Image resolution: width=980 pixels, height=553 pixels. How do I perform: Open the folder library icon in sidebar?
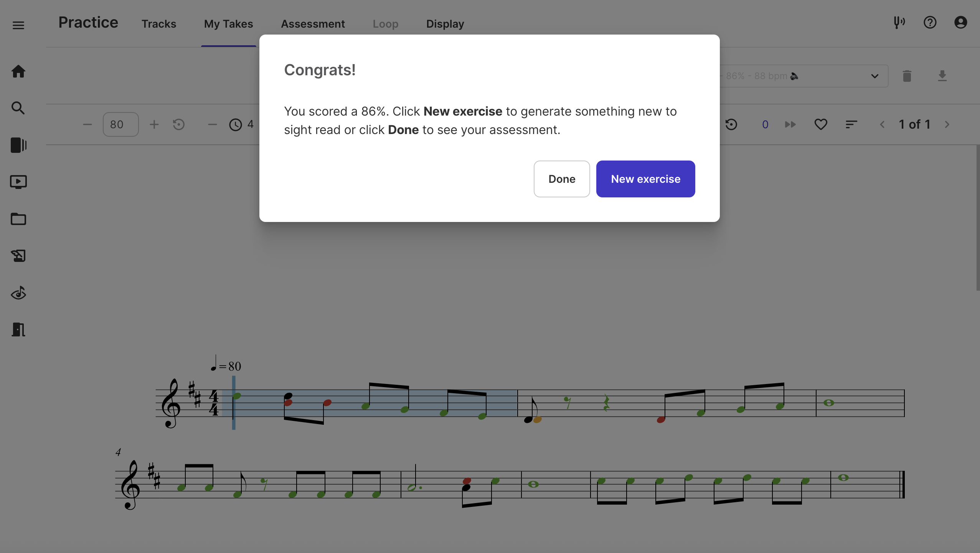click(18, 219)
